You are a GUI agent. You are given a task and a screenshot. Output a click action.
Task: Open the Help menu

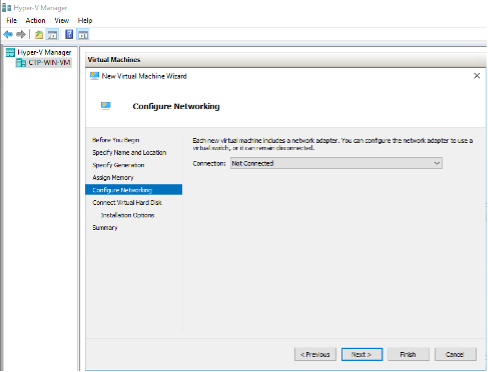tap(85, 21)
